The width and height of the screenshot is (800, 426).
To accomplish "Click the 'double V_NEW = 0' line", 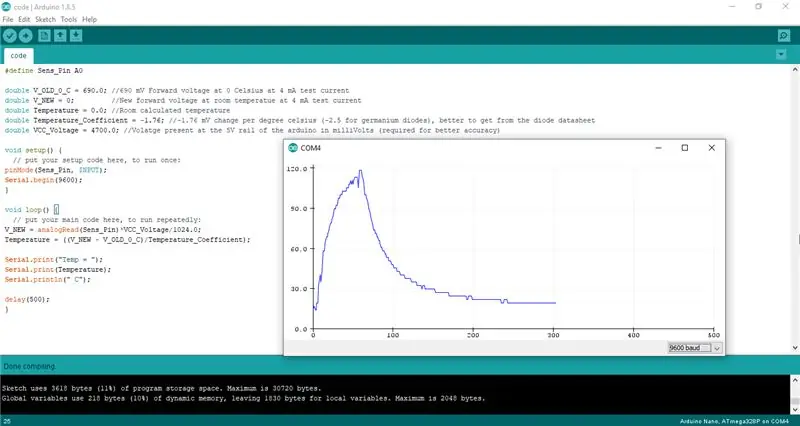I will coord(183,101).
